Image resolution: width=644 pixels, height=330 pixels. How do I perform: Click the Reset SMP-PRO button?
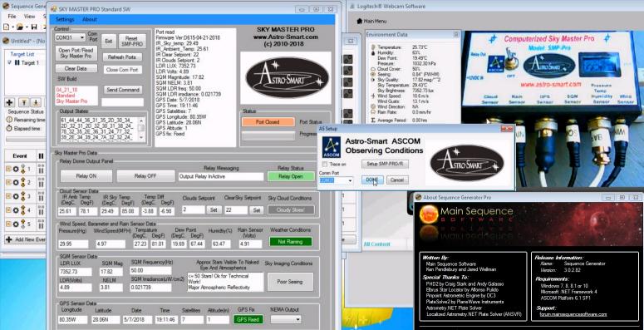[x=132, y=41]
